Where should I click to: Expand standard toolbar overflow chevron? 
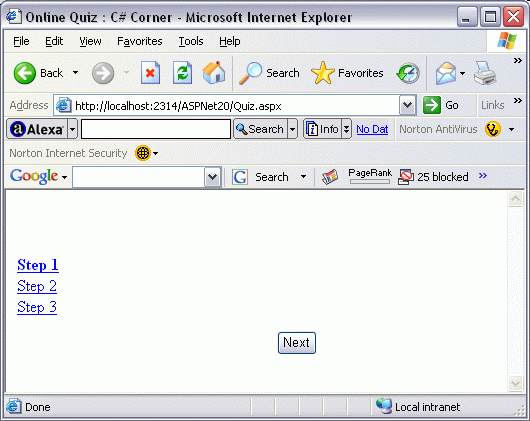518,60
